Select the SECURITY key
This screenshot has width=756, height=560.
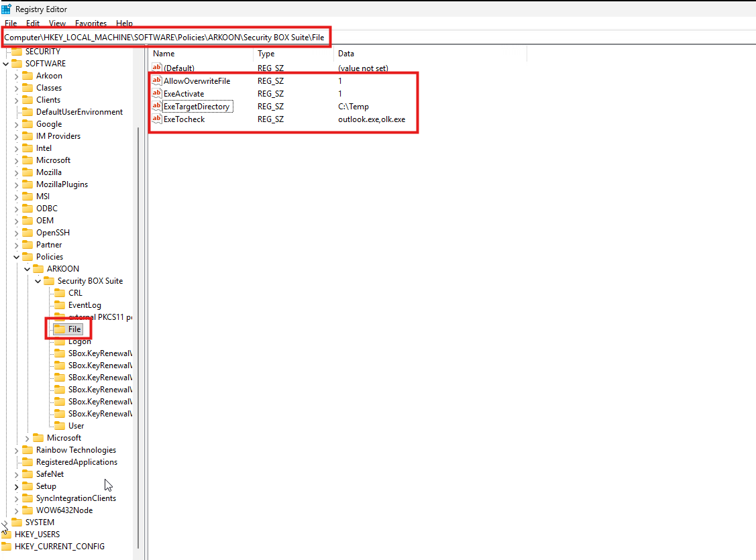[43, 52]
